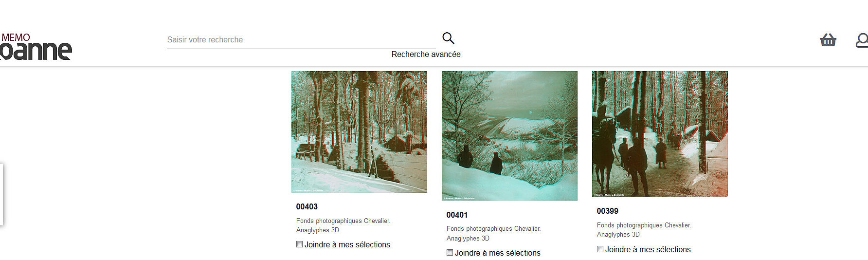Check 'Joindre à mes sélections' for 00403
Screen dimensions: 868x260
tap(299, 244)
